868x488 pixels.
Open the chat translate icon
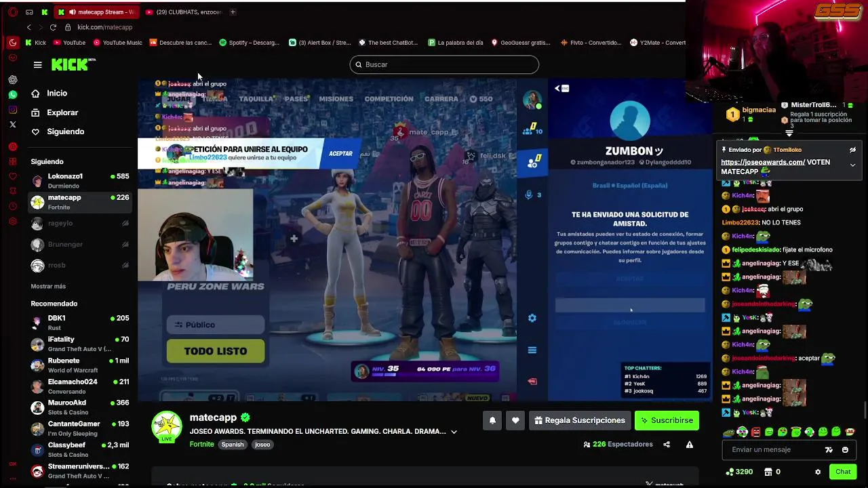829,449
